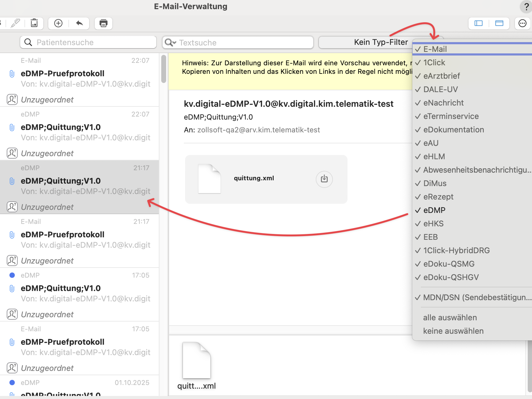
Task: Reply using the arrow icon
Action: coord(79,23)
